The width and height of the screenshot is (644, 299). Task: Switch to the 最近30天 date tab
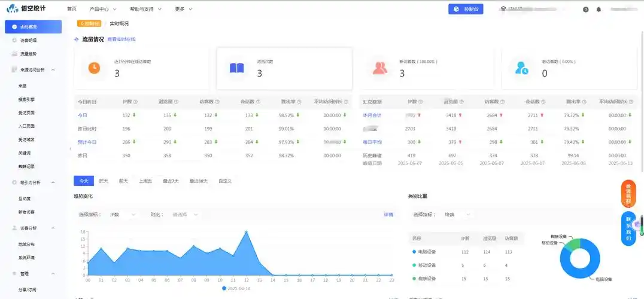point(198,181)
